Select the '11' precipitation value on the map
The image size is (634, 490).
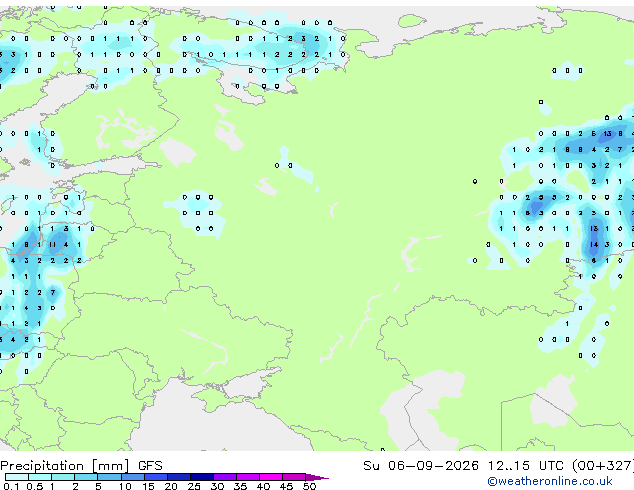tap(53, 245)
